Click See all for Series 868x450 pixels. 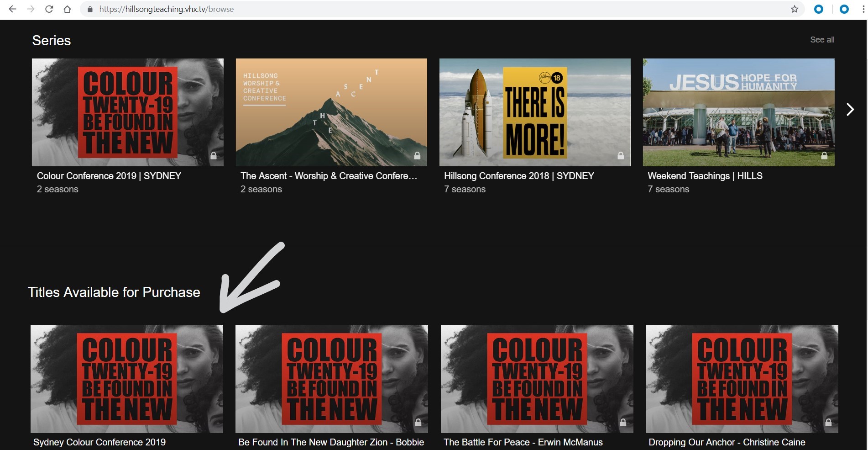click(822, 40)
